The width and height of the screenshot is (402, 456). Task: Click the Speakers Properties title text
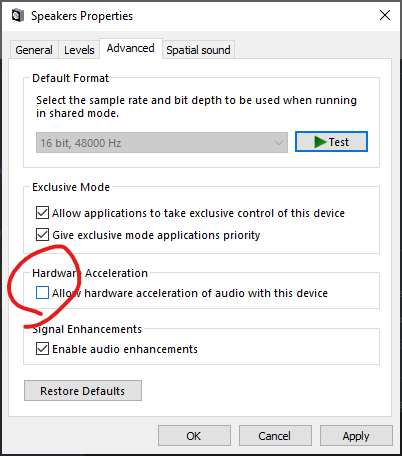coord(82,16)
